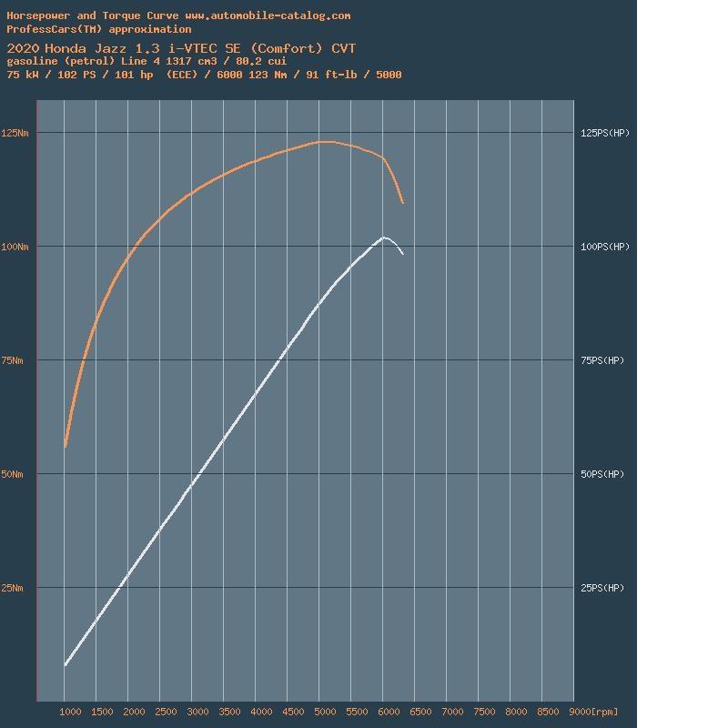Image resolution: width=728 pixels, height=728 pixels.
Task: Click the 4500 rpm axis label
Action: coord(293,712)
